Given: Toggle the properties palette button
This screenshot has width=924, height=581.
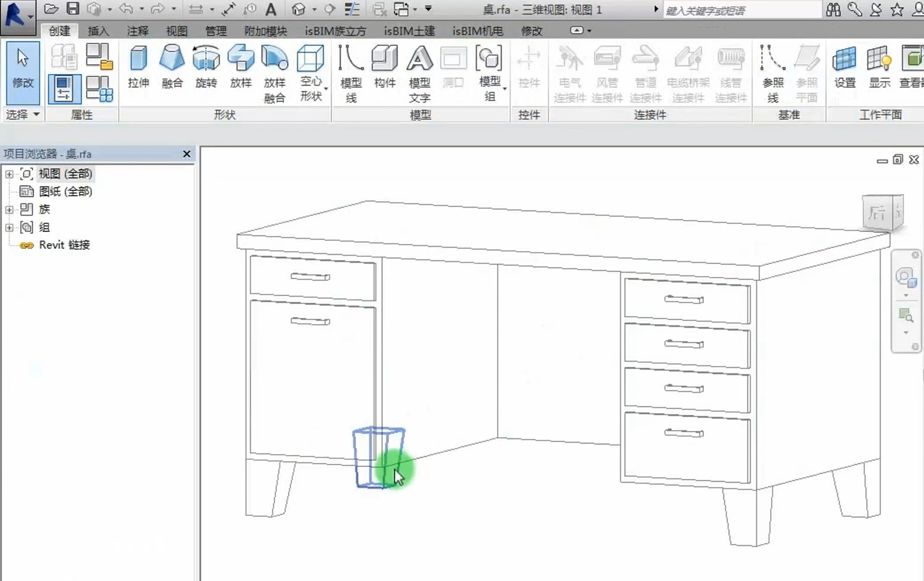Looking at the screenshot, I should 64,89.
